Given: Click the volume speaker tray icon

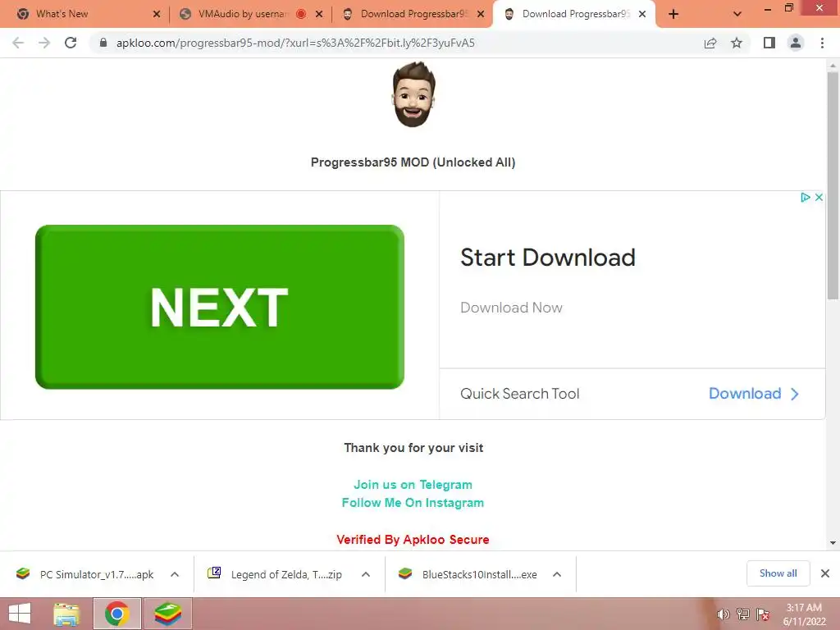Looking at the screenshot, I should (723, 614).
